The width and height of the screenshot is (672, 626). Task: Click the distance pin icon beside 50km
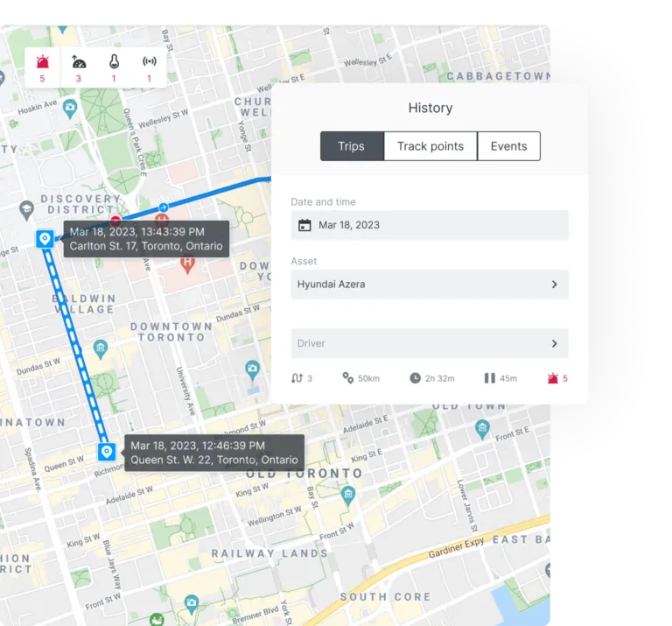click(347, 377)
